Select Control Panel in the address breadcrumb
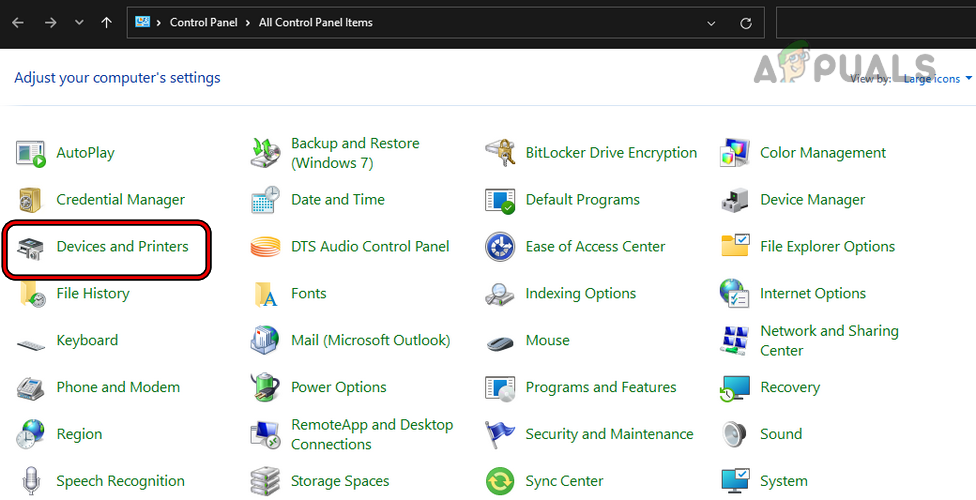The height and width of the screenshot is (500, 976). [203, 23]
